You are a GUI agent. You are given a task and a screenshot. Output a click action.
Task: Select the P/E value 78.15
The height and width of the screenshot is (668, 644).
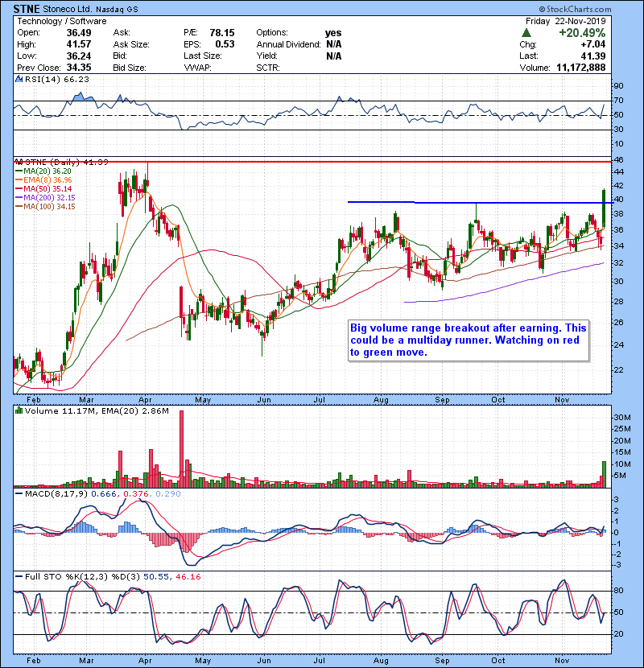[x=222, y=33]
